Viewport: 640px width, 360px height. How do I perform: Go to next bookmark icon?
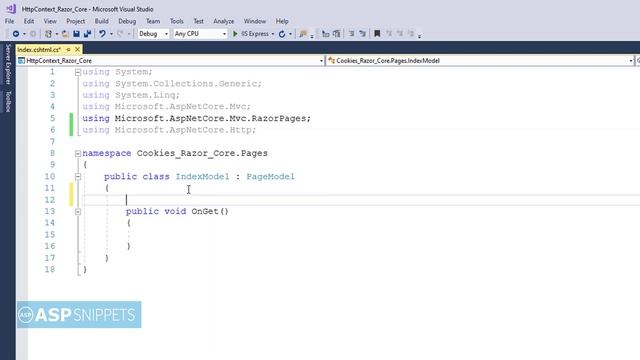pos(400,34)
